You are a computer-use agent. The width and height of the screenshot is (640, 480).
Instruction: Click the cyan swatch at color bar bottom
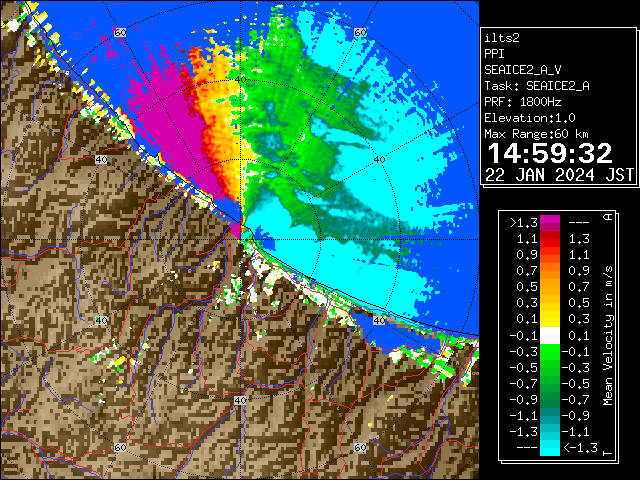coord(550,447)
